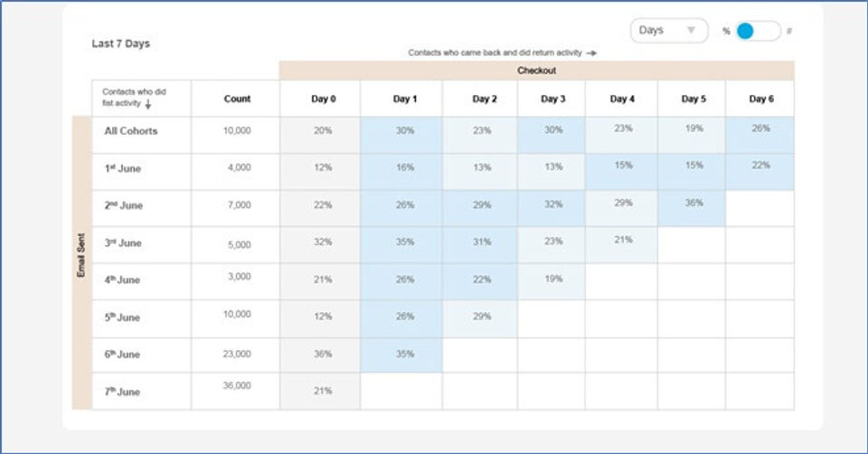Click 1st June count 4,000

[239, 167]
